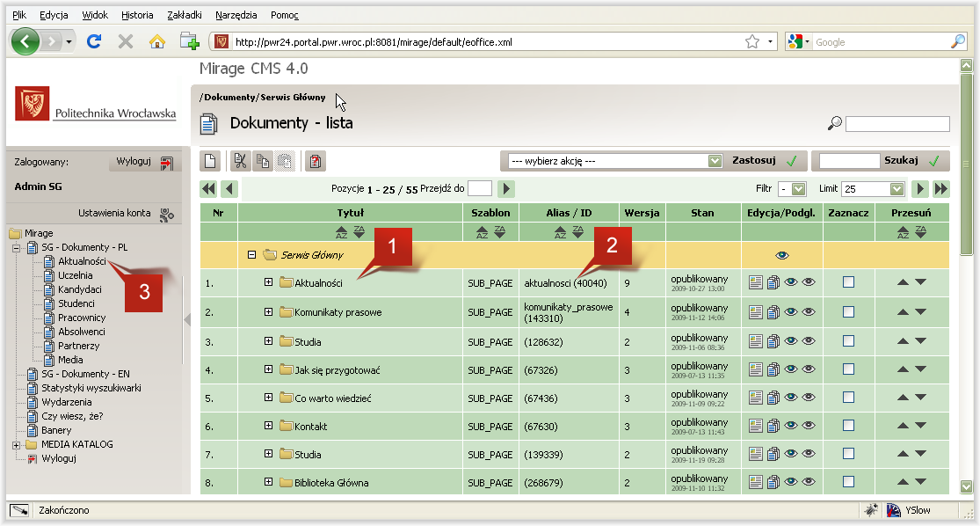Click the first eye icon in the Aktualności row
The height and width of the screenshot is (526, 980).
791,282
